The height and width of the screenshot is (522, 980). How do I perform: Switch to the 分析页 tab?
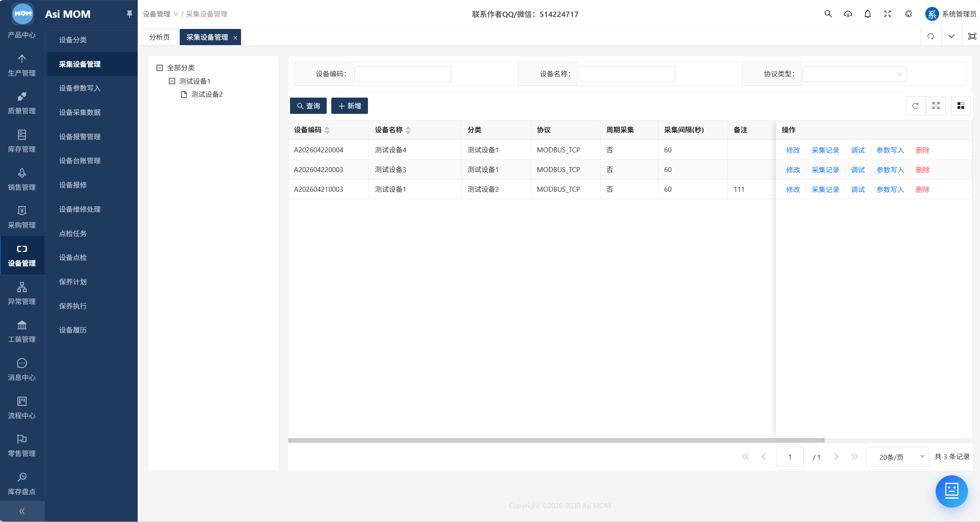tap(160, 37)
